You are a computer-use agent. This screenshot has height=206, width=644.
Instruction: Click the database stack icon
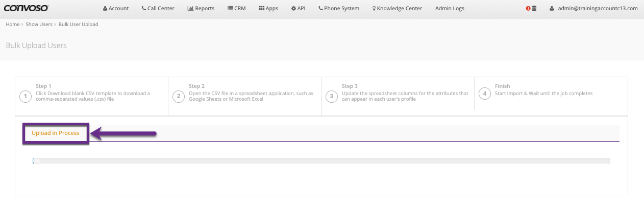tap(534, 9)
